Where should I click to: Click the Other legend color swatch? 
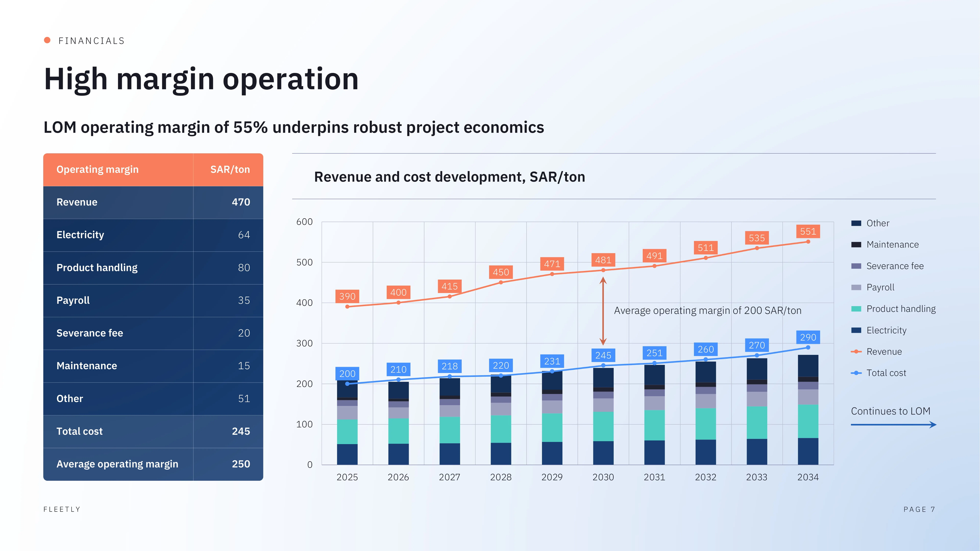point(856,223)
